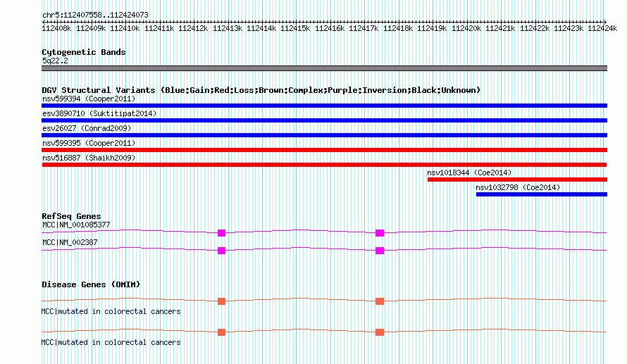627x364 pixels.
Task: Click the 112408k ruler tick label
Action: pyautogui.click(x=56, y=28)
